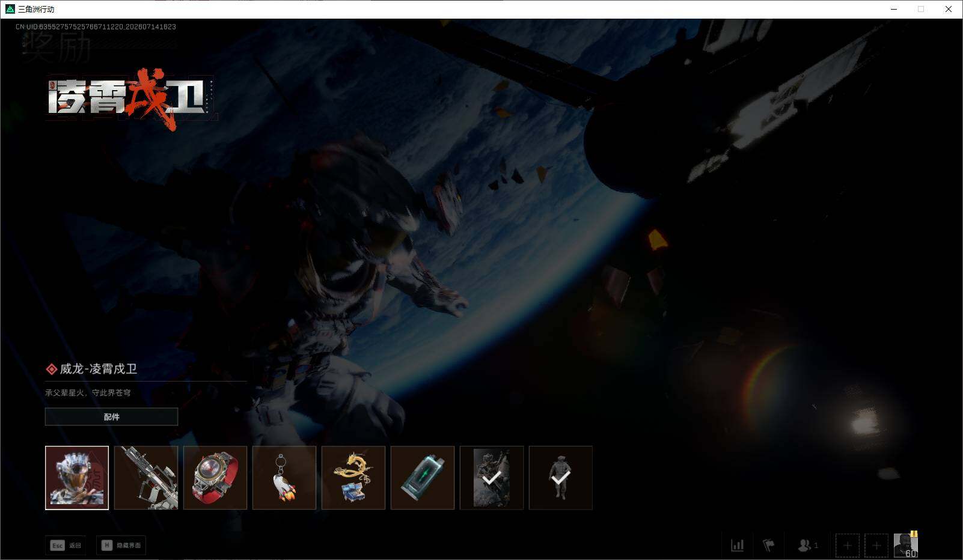Open the 配件 accessories button

pos(111,416)
